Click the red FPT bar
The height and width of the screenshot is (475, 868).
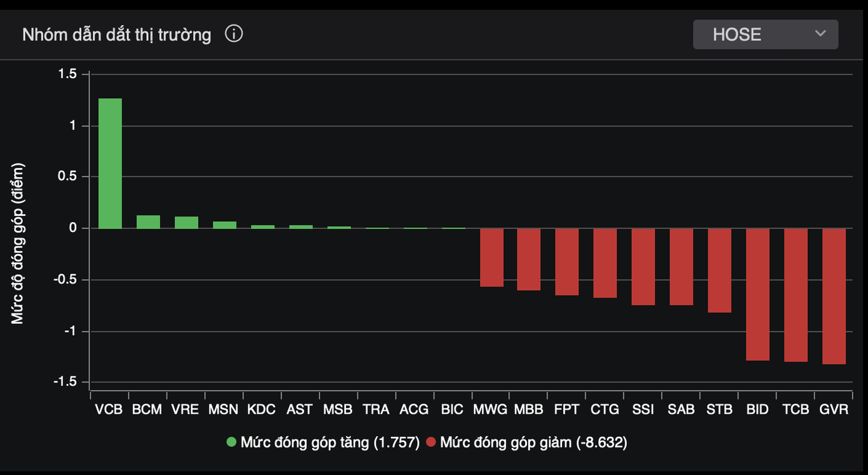click(x=567, y=262)
